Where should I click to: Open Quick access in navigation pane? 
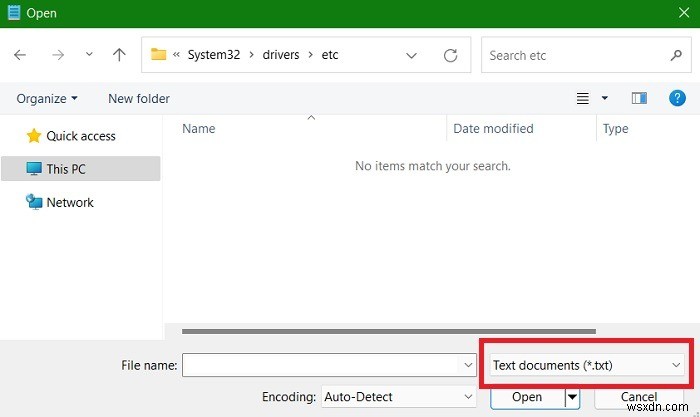click(x=81, y=136)
